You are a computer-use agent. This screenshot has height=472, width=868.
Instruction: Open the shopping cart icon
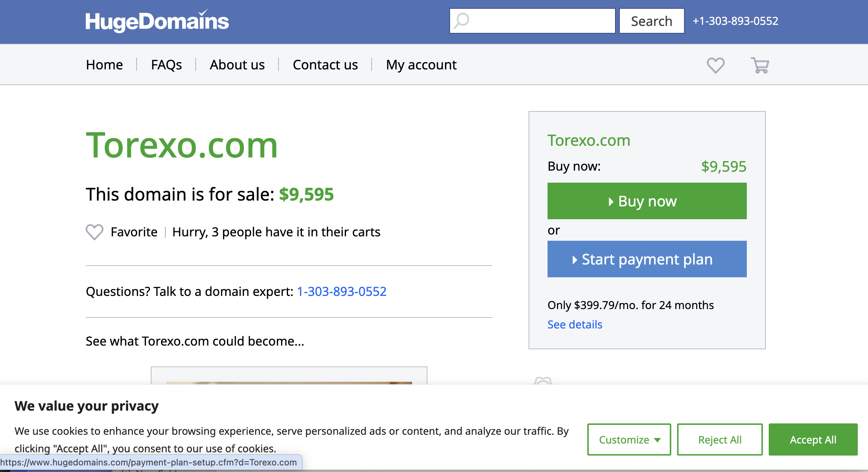tap(760, 65)
